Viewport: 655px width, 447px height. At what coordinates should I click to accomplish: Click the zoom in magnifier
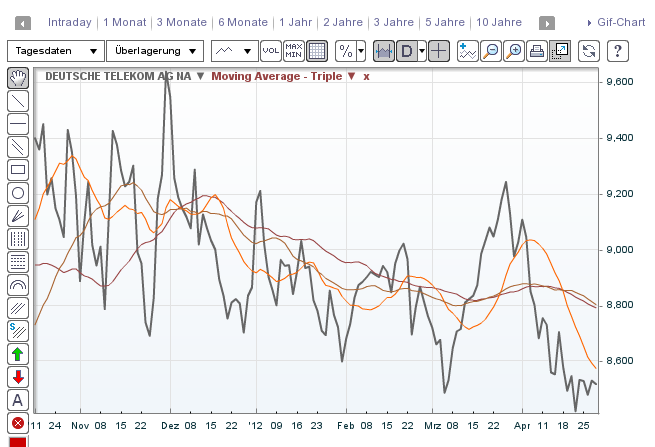(513, 51)
